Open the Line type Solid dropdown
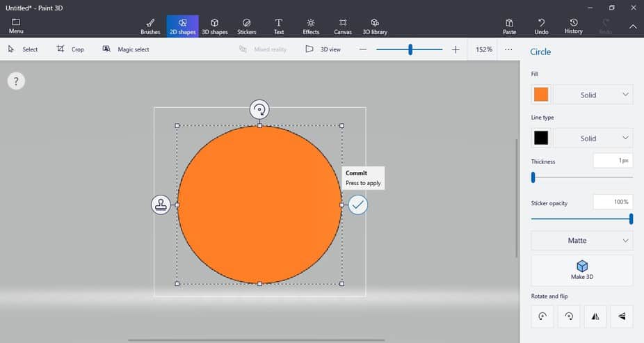The image size is (644, 343). 593,138
